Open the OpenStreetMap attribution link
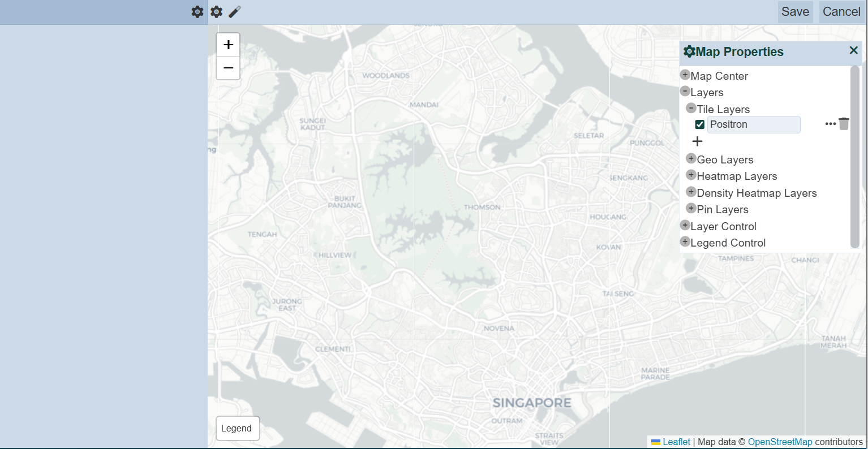Image resolution: width=868 pixels, height=449 pixels. pyautogui.click(x=780, y=442)
